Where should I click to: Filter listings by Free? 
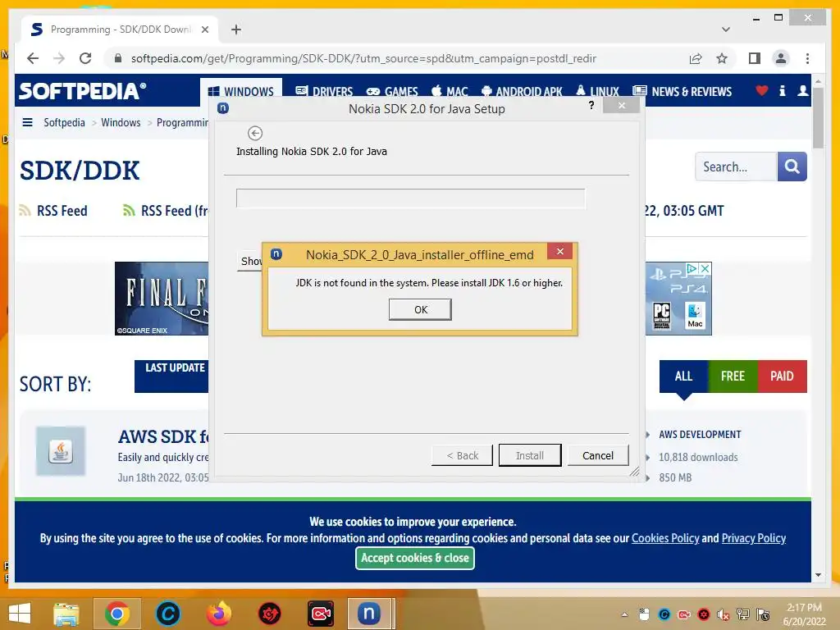[x=733, y=376]
